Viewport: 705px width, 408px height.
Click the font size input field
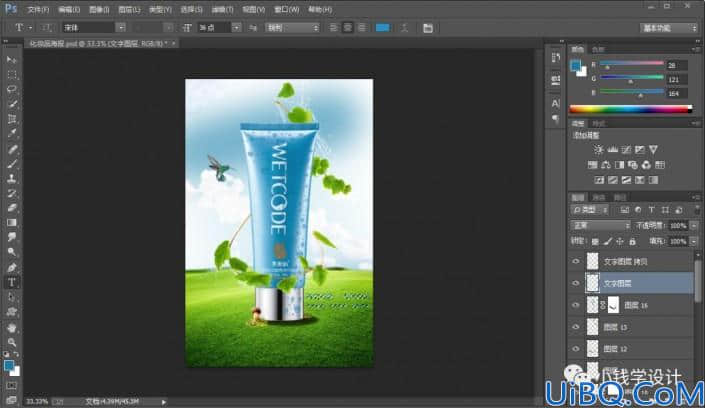(x=214, y=28)
